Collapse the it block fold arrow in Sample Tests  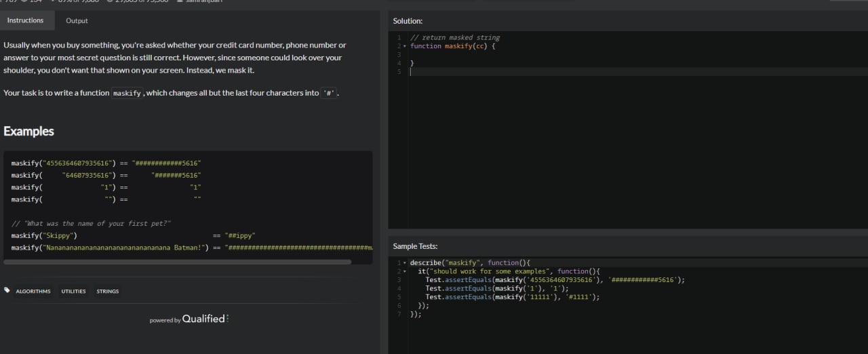(405, 271)
